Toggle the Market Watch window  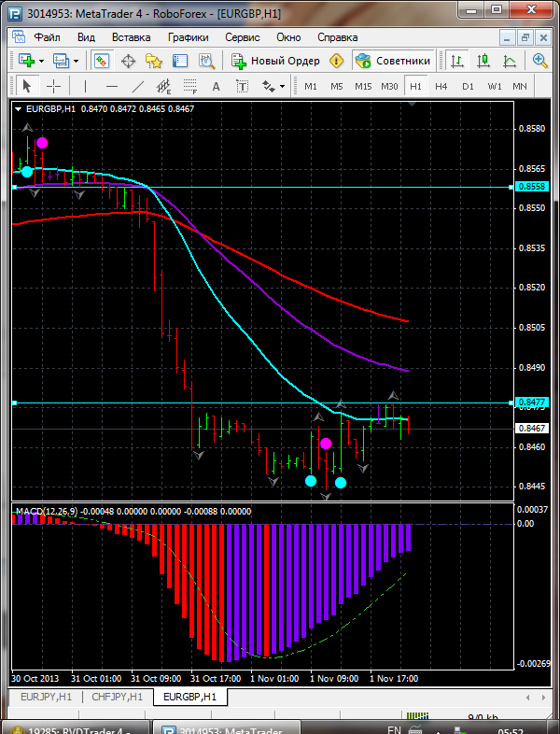[102, 61]
